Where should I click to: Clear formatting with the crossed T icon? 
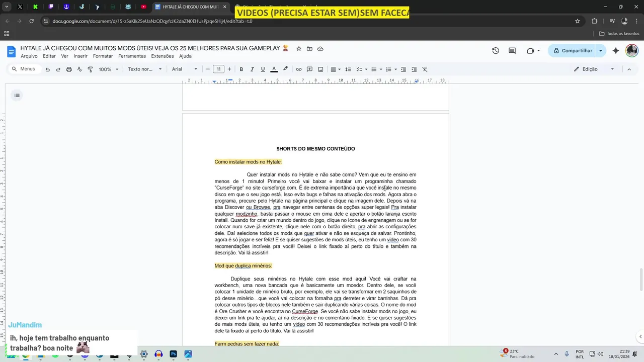(x=425, y=69)
